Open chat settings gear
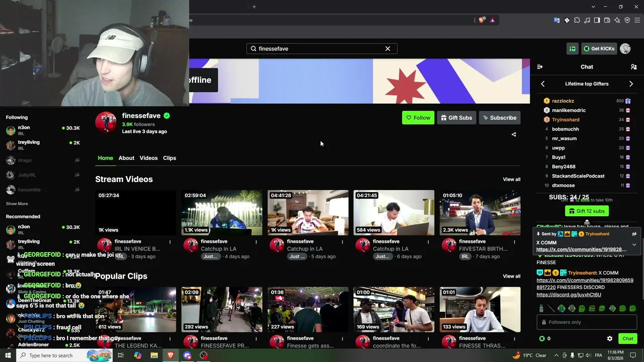This screenshot has height=362, width=644. (x=610, y=339)
